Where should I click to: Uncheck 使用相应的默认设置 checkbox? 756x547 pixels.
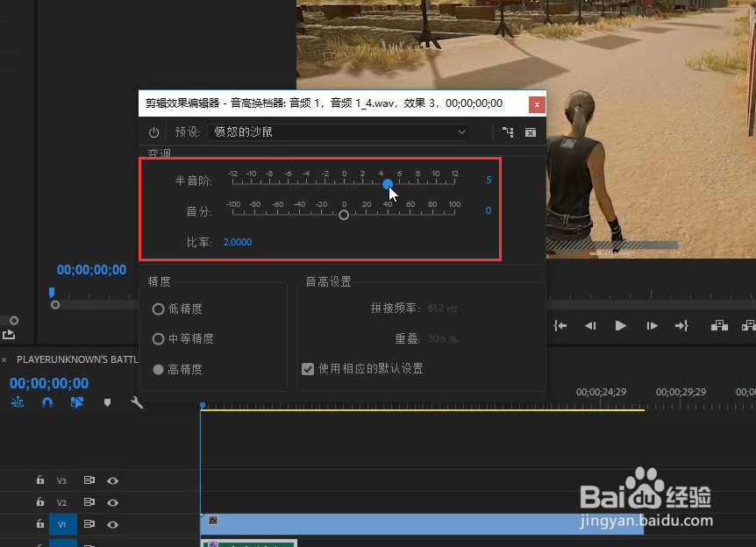308,369
